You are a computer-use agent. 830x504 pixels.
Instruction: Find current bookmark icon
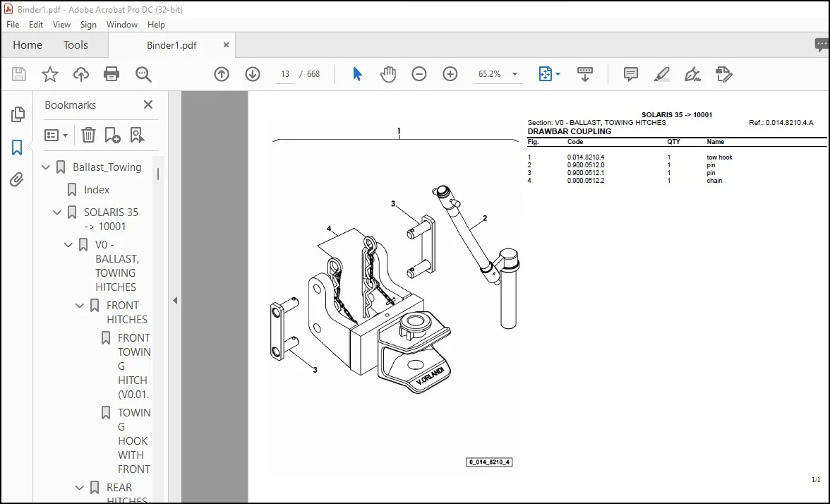click(x=137, y=136)
